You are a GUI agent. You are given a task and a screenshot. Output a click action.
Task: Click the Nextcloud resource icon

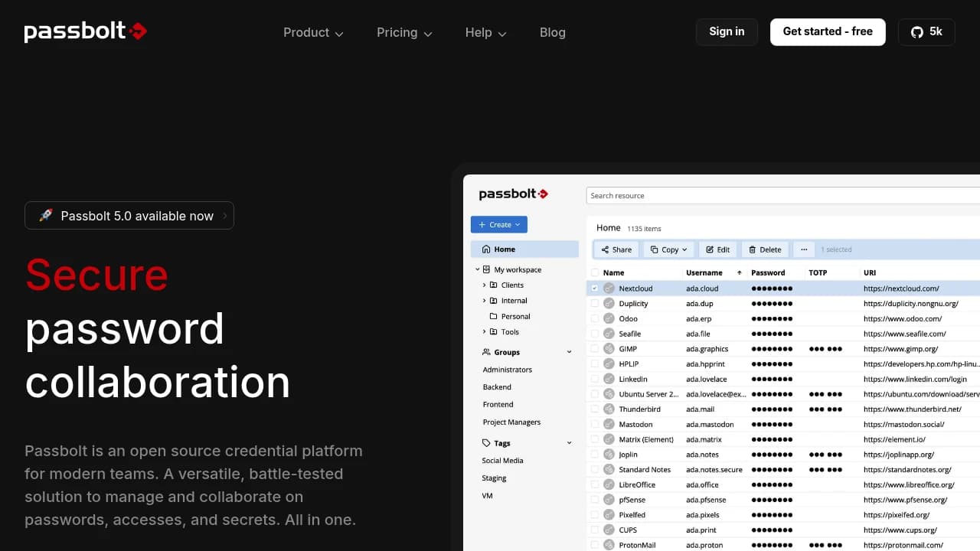[x=609, y=289]
